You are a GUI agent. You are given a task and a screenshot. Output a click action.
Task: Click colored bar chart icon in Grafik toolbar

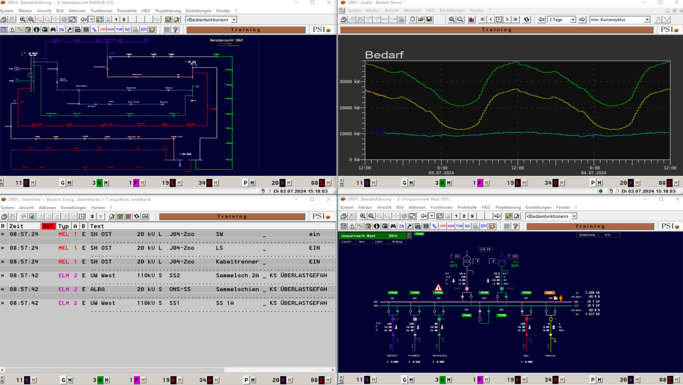coord(471,19)
